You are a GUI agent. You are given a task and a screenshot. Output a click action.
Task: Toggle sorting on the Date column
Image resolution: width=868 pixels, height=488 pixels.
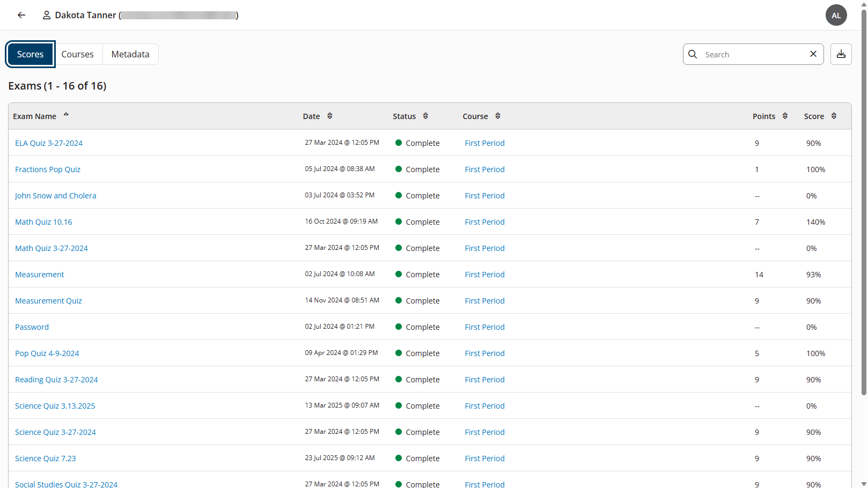pyautogui.click(x=329, y=116)
